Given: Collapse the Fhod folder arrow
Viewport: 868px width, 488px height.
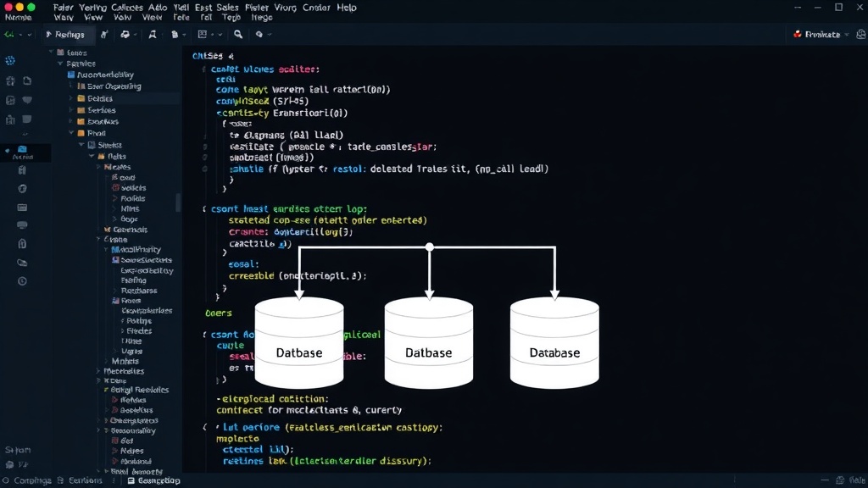Looking at the screenshot, I should coord(71,133).
